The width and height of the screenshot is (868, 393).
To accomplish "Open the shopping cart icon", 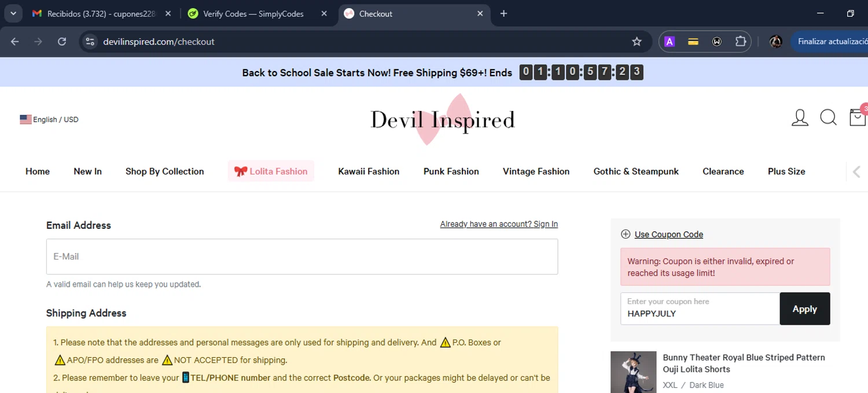I will tap(857, 117).
